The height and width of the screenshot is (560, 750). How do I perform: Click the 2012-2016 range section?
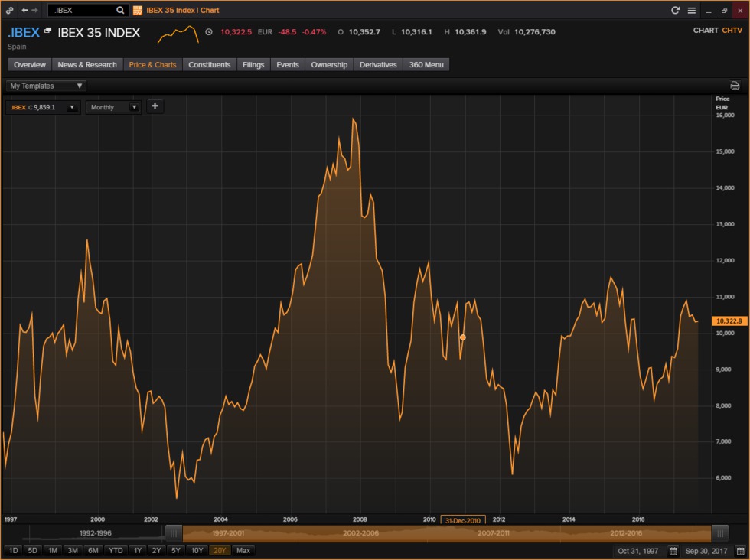[x=626, y=532]
